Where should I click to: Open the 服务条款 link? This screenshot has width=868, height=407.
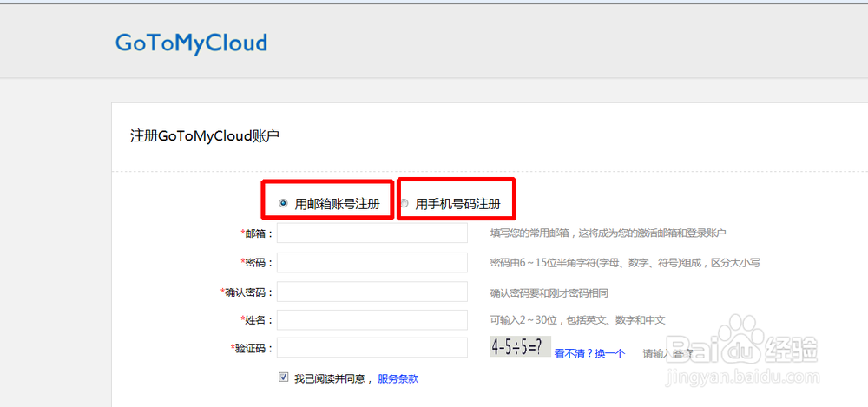click(398, 378)
